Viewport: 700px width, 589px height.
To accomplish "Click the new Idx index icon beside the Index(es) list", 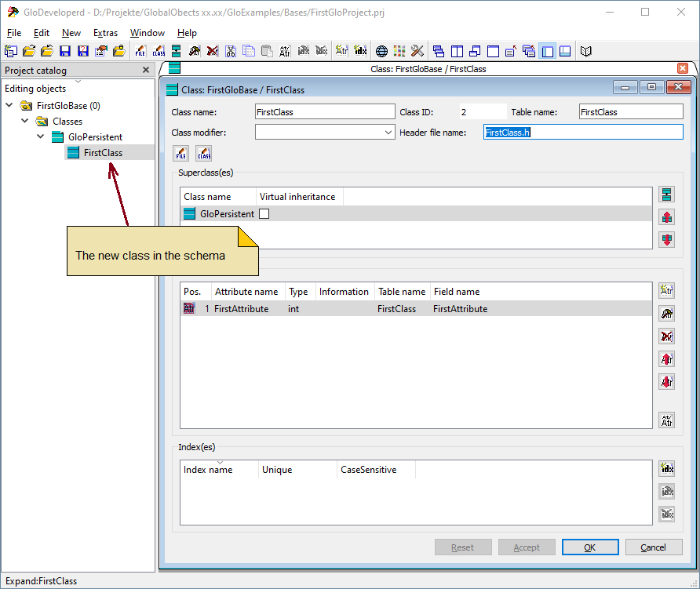I will point(666,468).
